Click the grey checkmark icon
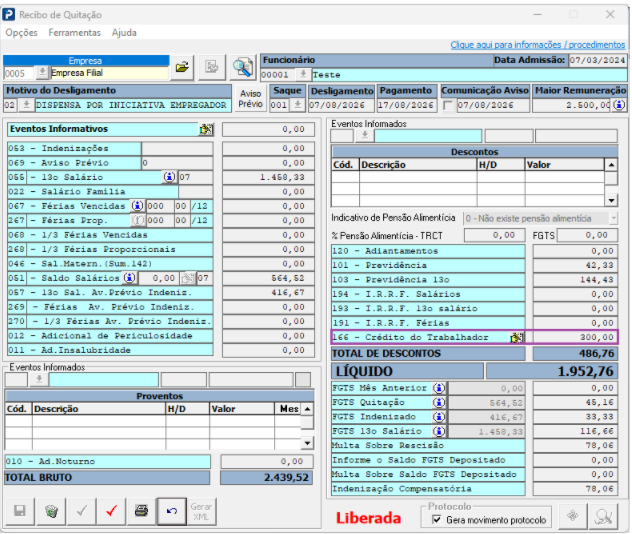Screen dimensions: 632x534 click(x=82, y=511)
